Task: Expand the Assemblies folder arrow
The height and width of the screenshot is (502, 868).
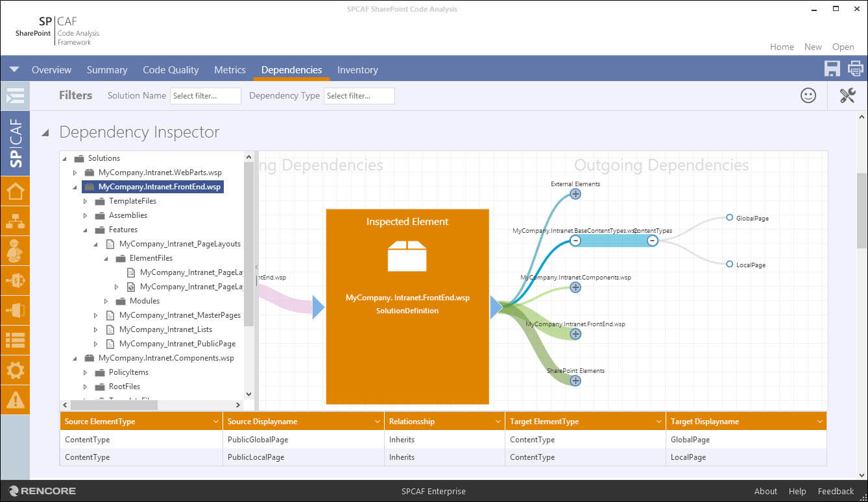Action: pos(85,215)
